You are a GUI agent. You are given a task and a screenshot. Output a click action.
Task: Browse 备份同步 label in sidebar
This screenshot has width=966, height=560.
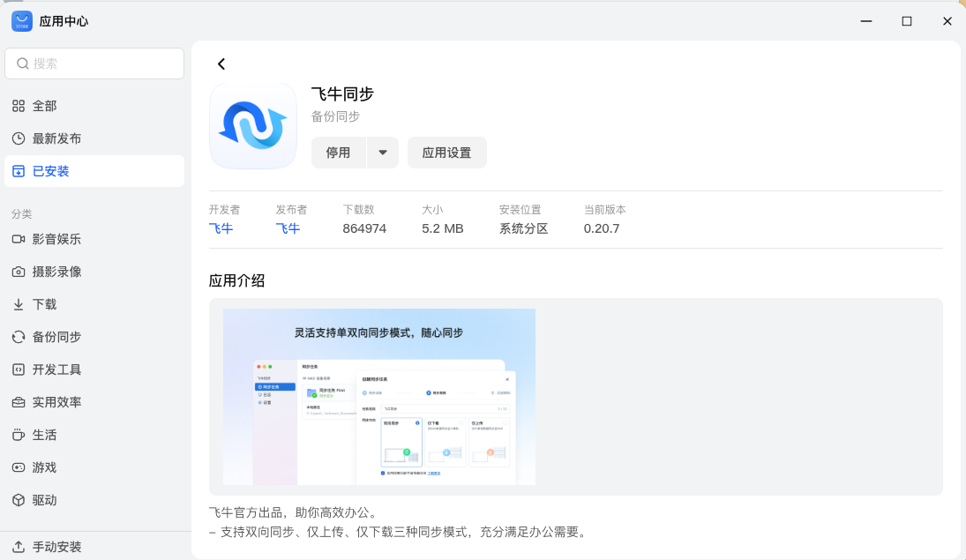point(56,337)
